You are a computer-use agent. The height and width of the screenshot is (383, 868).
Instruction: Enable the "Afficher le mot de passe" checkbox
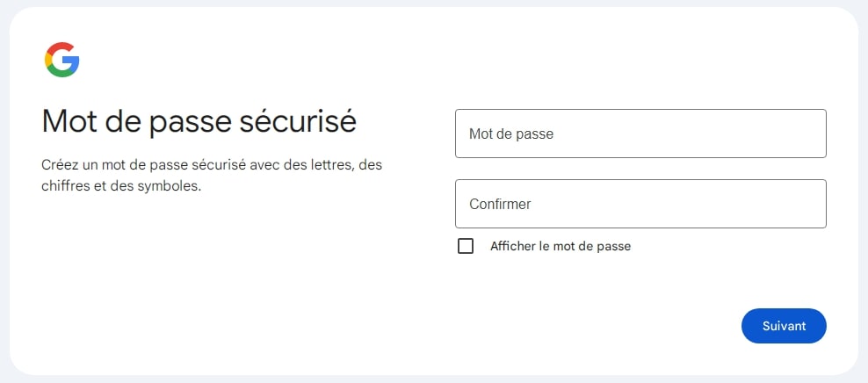click(x=466, y=246)
